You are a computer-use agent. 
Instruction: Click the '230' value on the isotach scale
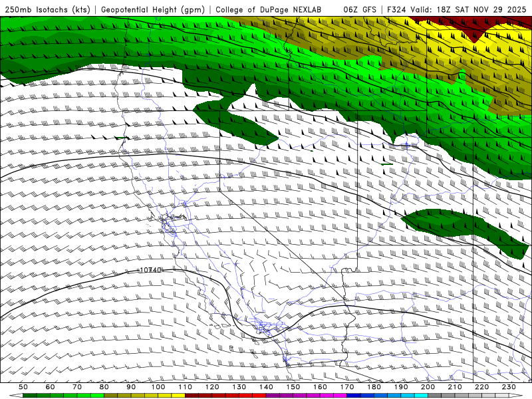pyautogui.click(x=509, y=387)
